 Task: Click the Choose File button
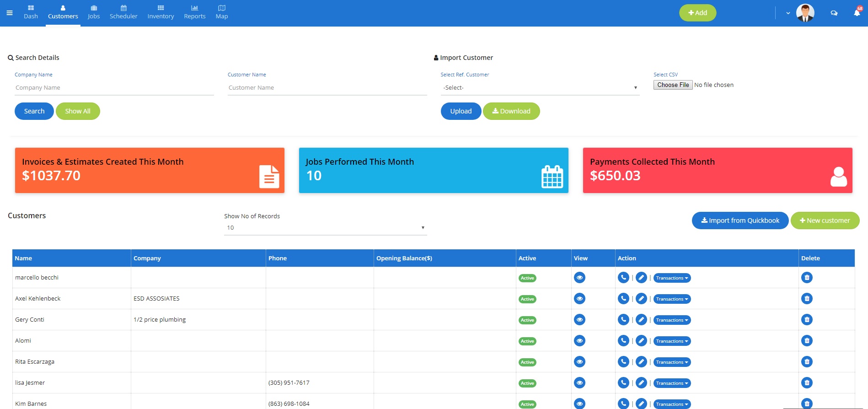point(673,85)
